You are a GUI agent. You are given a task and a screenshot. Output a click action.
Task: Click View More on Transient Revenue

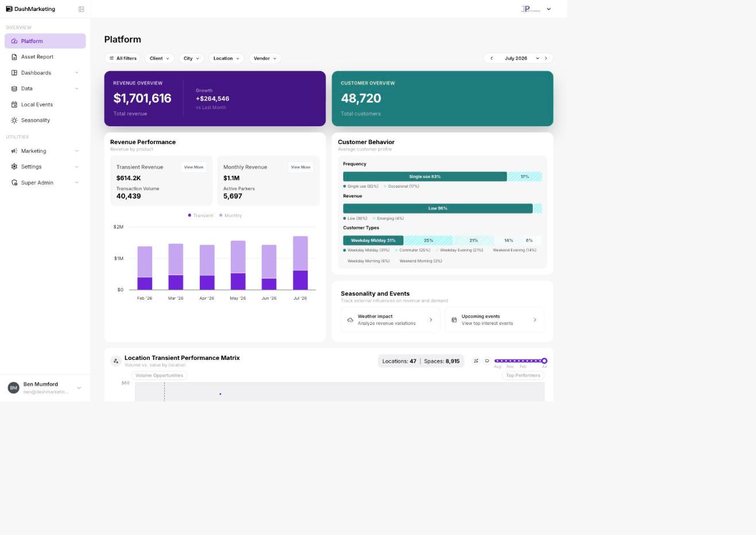point(193,167)
